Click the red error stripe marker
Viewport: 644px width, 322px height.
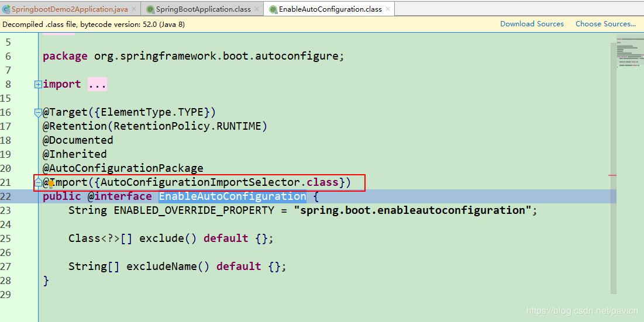coord(612,175)
